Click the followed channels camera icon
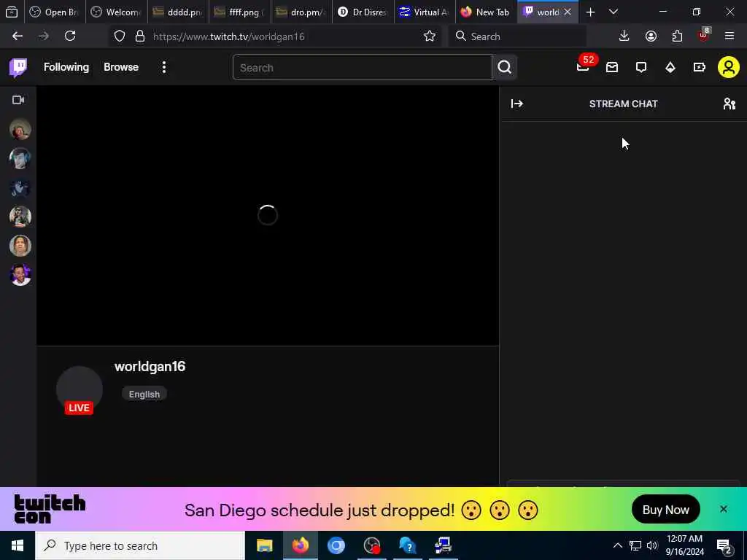Viewport: 747px width, 560px height. click(x=18, y=100)
